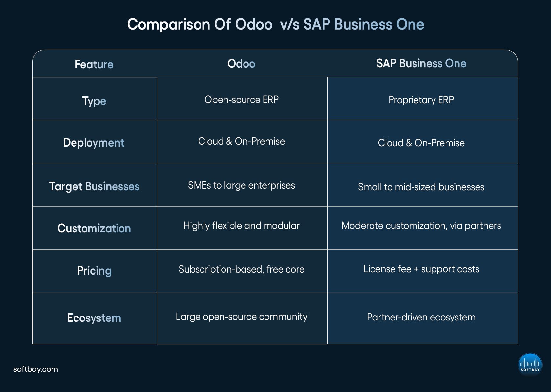Select the Feature column header

pyautogui.click(x=94, y=64)
